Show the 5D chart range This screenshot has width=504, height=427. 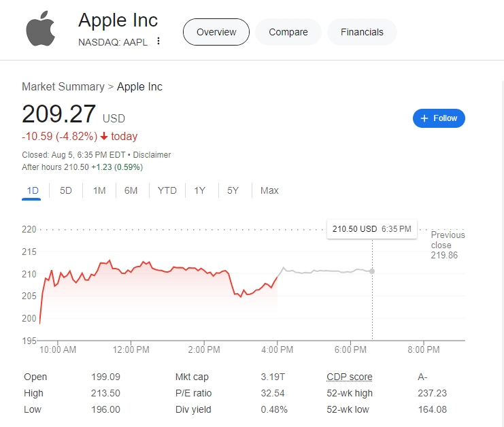tap(66, 191)
